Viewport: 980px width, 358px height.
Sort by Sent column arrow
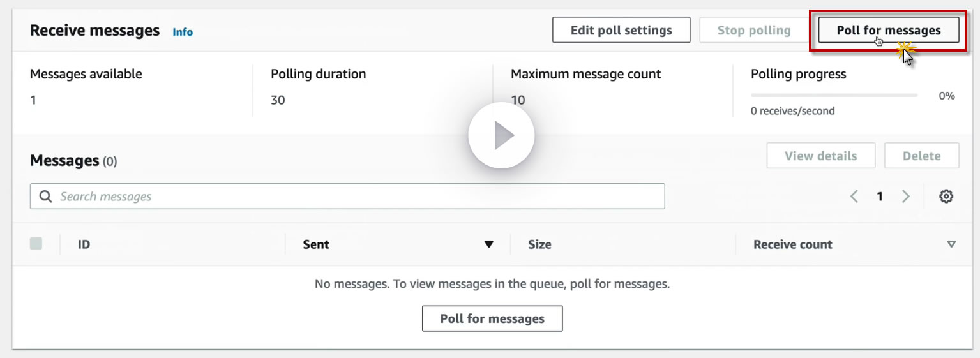tap(489, 244)
